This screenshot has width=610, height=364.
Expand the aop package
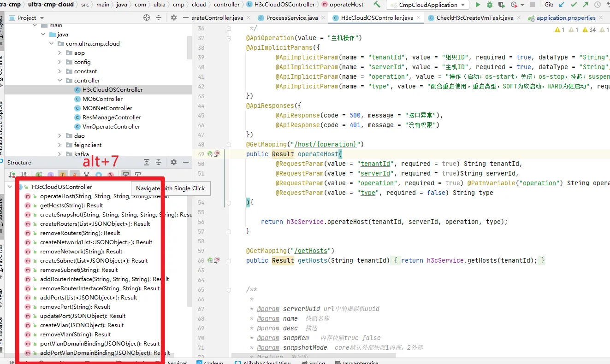(60, 53)
